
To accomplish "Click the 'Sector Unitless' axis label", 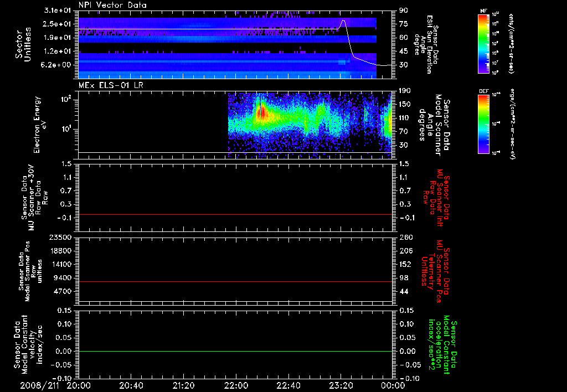I will [x=23, y=44].
